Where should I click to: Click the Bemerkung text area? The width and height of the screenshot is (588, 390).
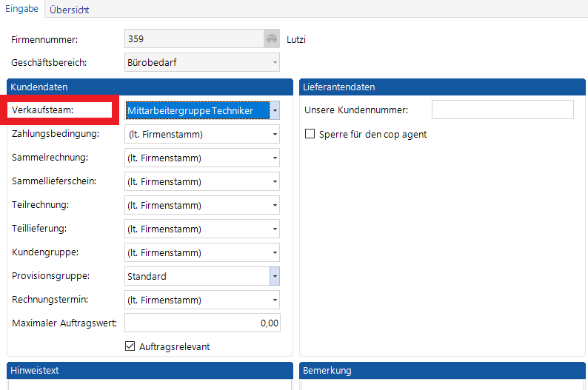point(443,384)
